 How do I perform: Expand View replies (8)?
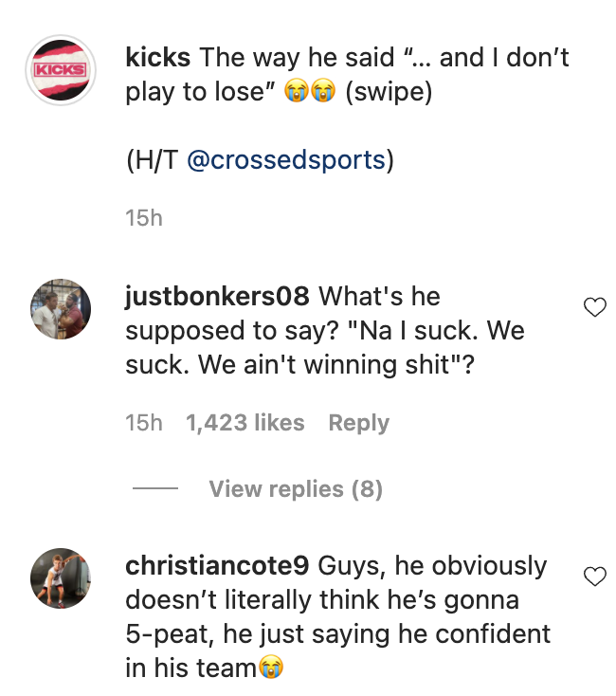[x=296, y=489]
